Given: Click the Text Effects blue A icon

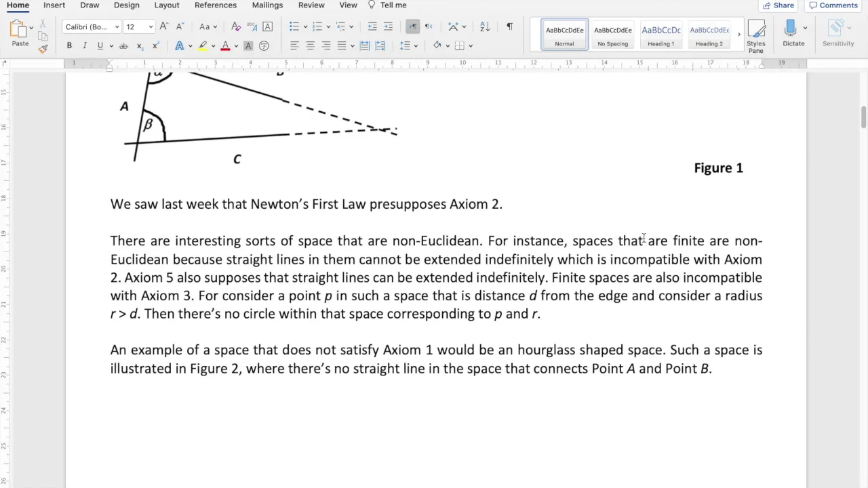Looking at the screenshot, I should point(179,45).
